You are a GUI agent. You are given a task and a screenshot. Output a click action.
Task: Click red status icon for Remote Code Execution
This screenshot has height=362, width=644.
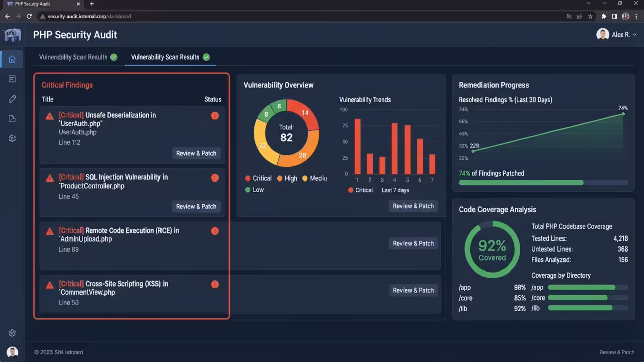tap(215, 231)
